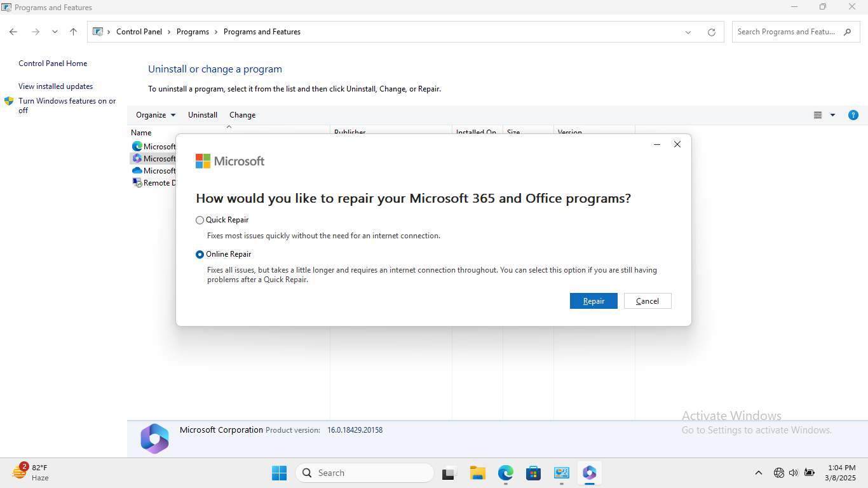Screen dimensions: 868x488
Task: Open the more view options arrow
Action: click(x=832, y=115)
